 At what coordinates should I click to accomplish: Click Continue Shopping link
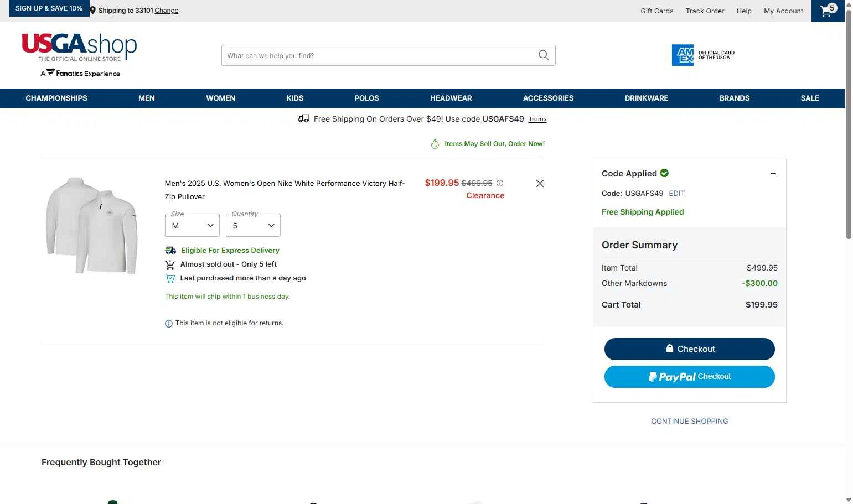tap(690, 422)
